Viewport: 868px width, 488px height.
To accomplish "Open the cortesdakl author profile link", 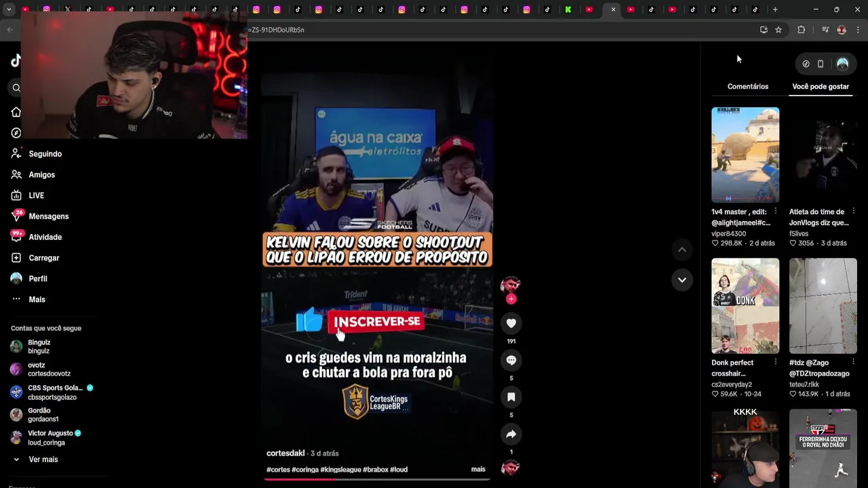I will 285,453.
